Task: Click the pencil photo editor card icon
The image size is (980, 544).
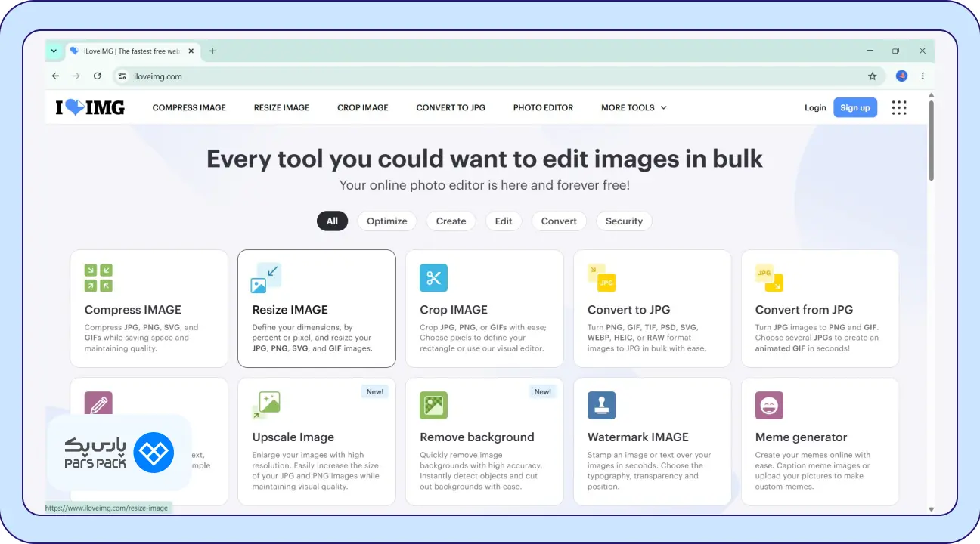Action: (98, 403)
